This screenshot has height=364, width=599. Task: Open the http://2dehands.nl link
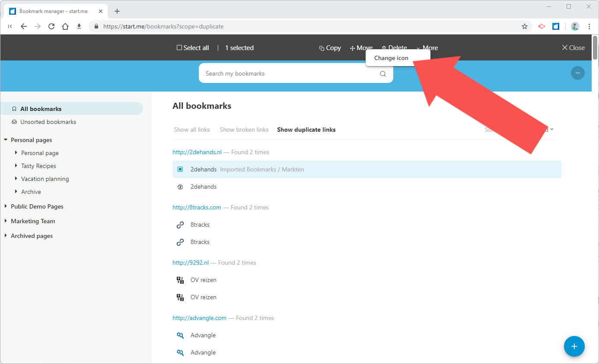[197, 152]
